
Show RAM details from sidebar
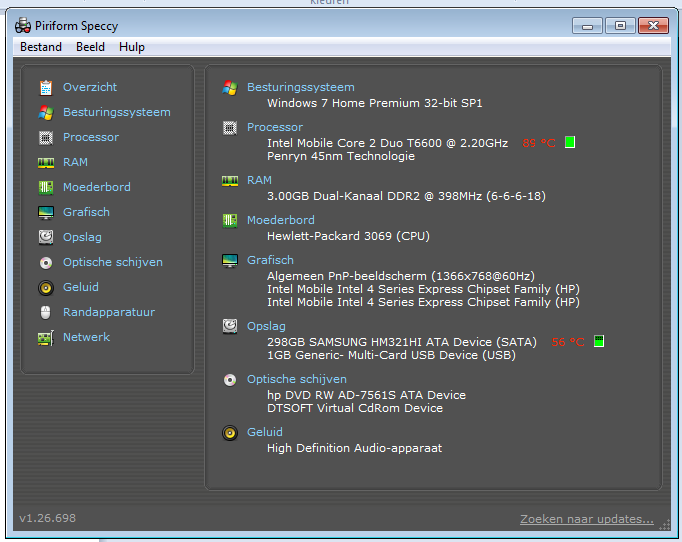click(x=75, y=162)
